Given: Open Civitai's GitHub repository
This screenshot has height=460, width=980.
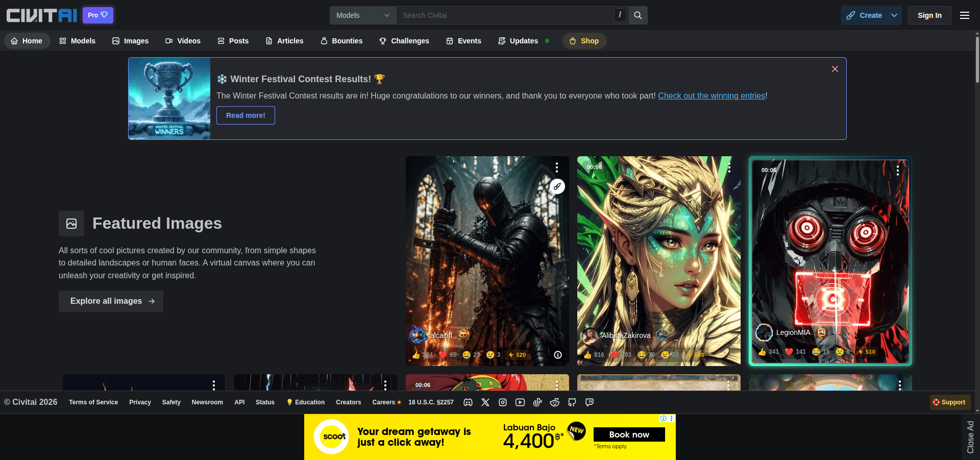Looking at the screenshot, I should coord(572,402).
